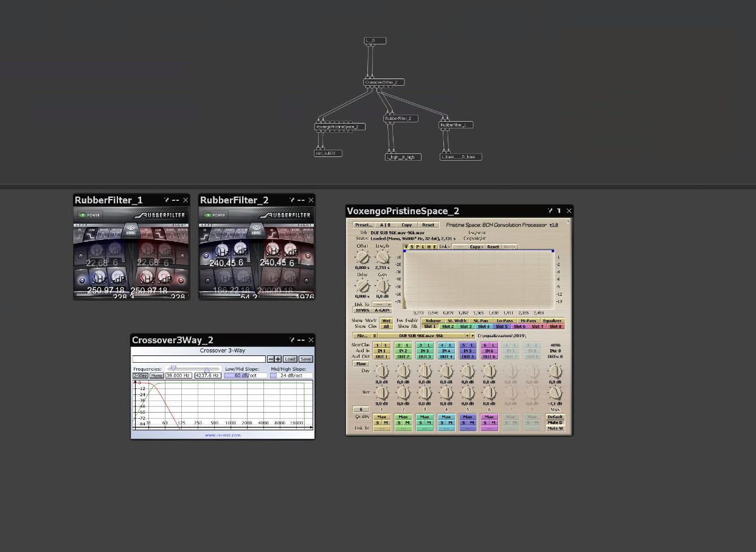Open help for RubberFilter_1 window

tap(166, 200)
